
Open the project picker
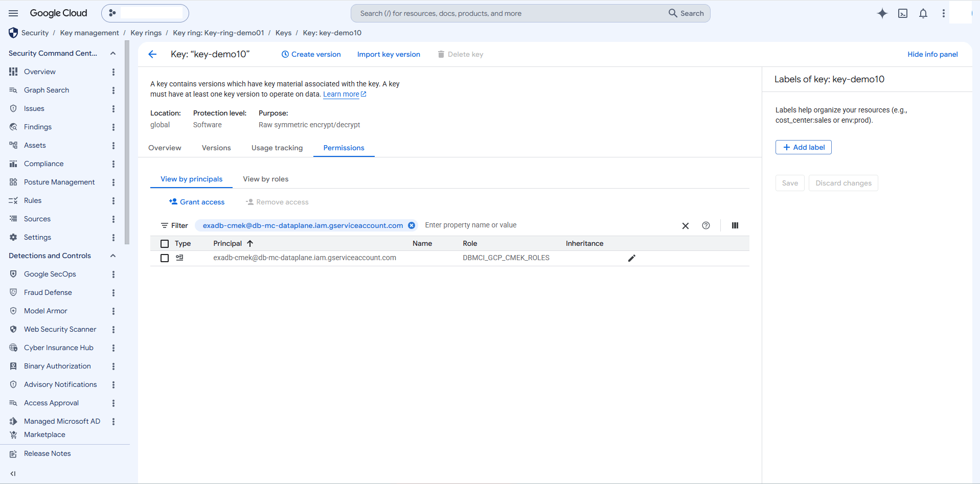pyautogui.click(x=145, y=13)
